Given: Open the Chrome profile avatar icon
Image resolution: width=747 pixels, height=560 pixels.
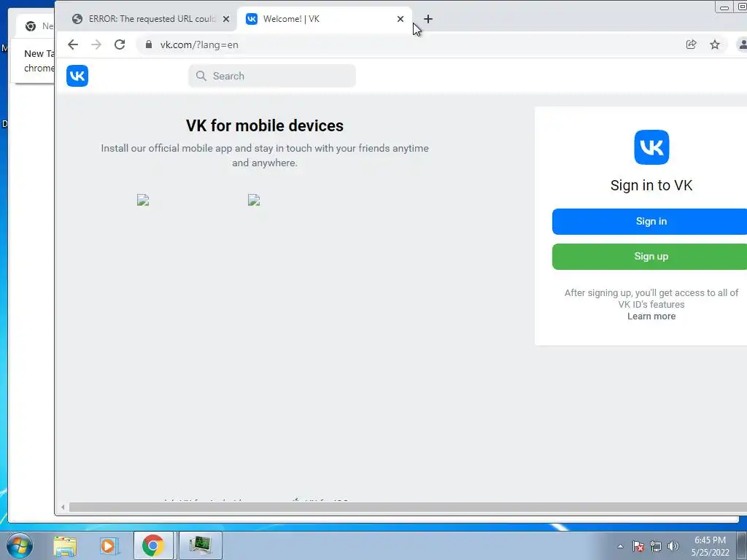Looking at the screenshot, I should pyautogui.click(x=742, y=44).
